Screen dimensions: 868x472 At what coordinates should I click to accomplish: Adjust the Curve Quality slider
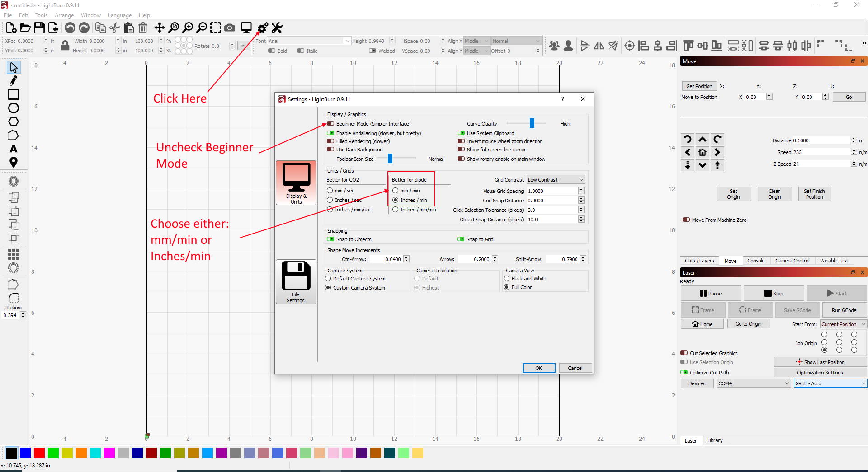tap(532, 123)
